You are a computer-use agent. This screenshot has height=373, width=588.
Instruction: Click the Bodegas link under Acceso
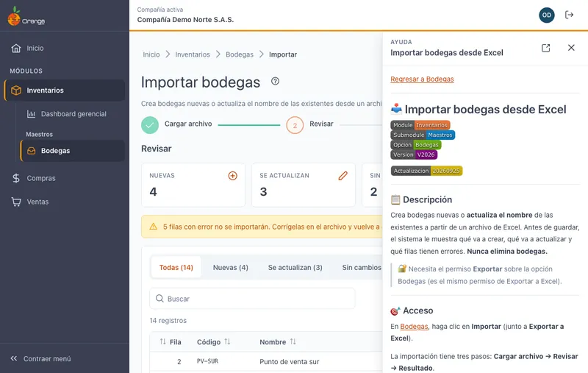coord(414,327)
